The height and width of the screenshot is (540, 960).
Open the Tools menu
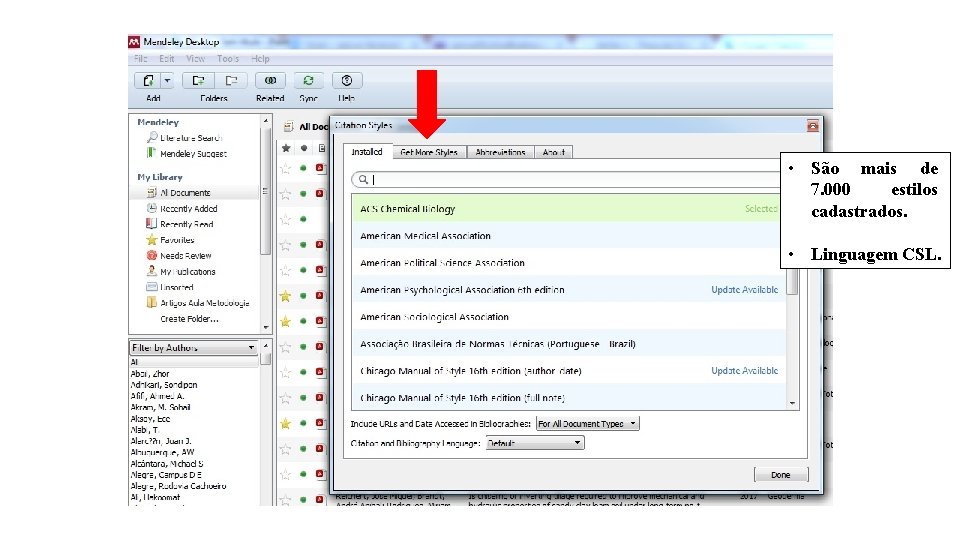(228, 59)
